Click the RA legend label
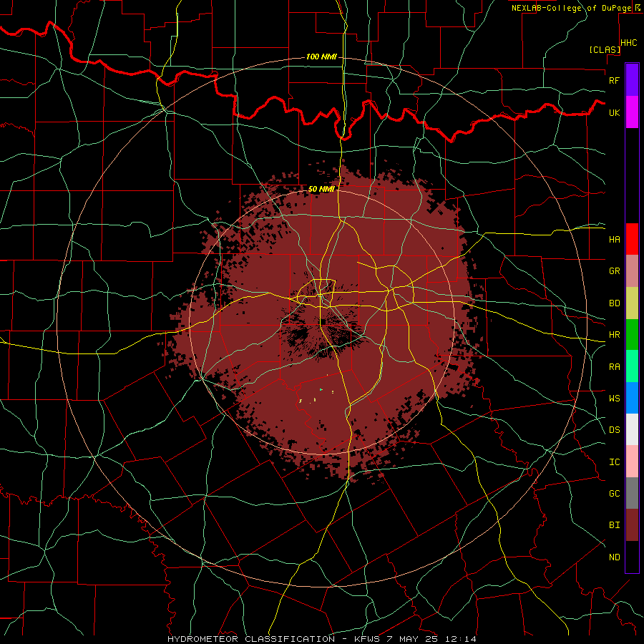The image size is (644, 644). coord(614,367)
